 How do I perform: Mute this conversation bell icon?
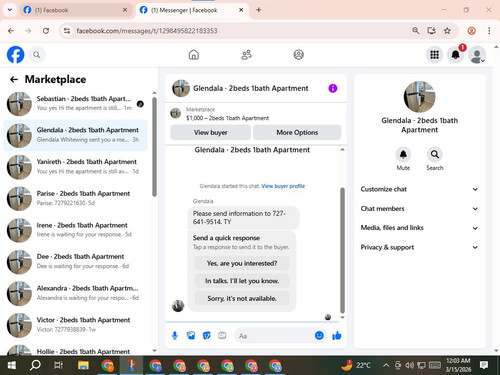(403, 154)
